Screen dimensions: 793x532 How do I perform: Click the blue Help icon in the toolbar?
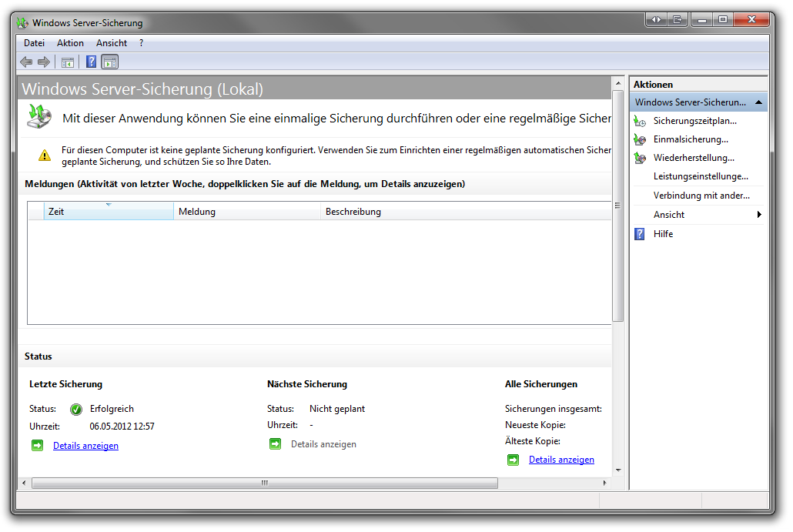point(91,62)
